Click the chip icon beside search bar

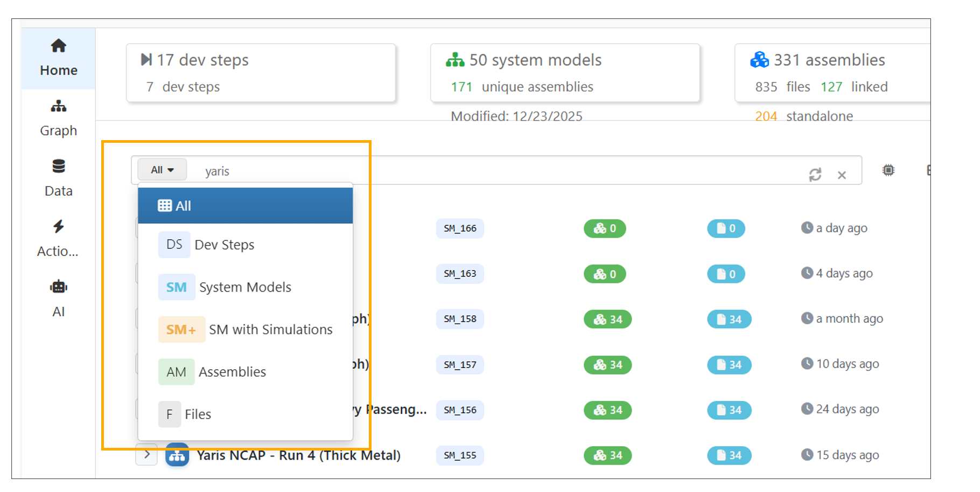[x=888, y=170]
